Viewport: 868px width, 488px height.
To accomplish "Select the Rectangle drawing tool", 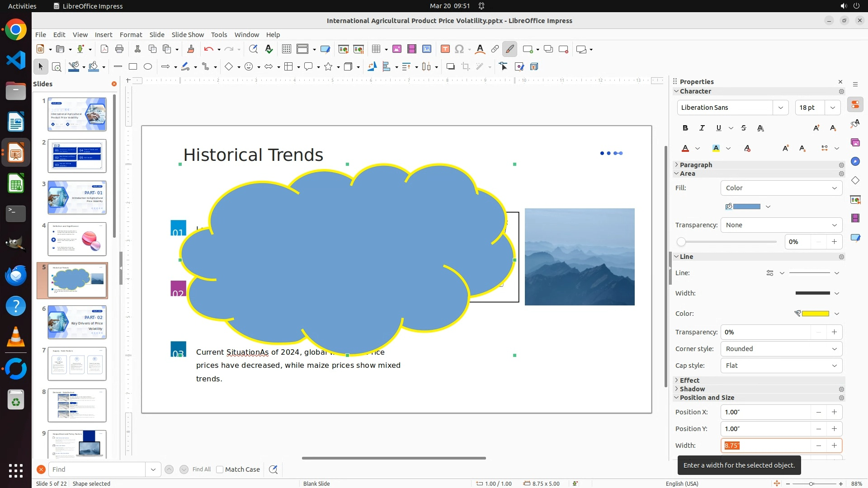I will pos(133,67).
